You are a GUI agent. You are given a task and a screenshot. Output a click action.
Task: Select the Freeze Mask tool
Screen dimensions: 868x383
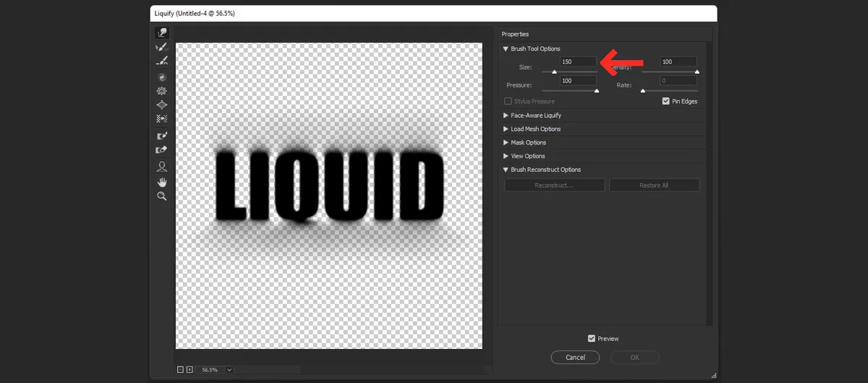(x=162, y=136)
